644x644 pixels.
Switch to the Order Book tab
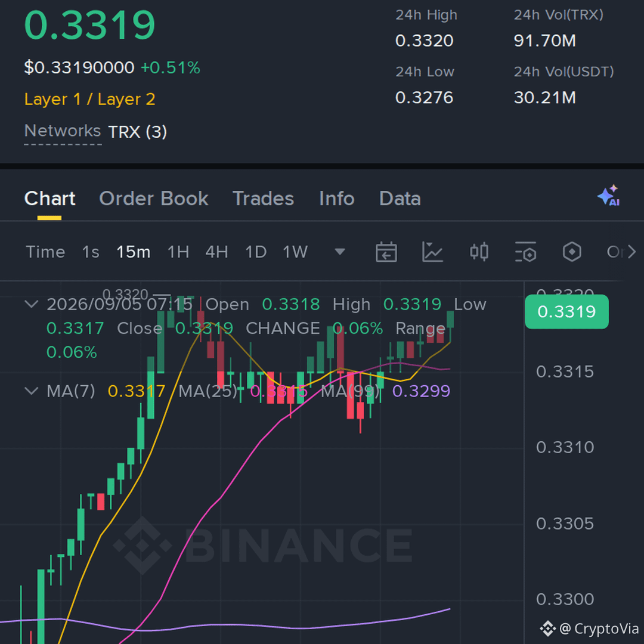click(154, 199)
